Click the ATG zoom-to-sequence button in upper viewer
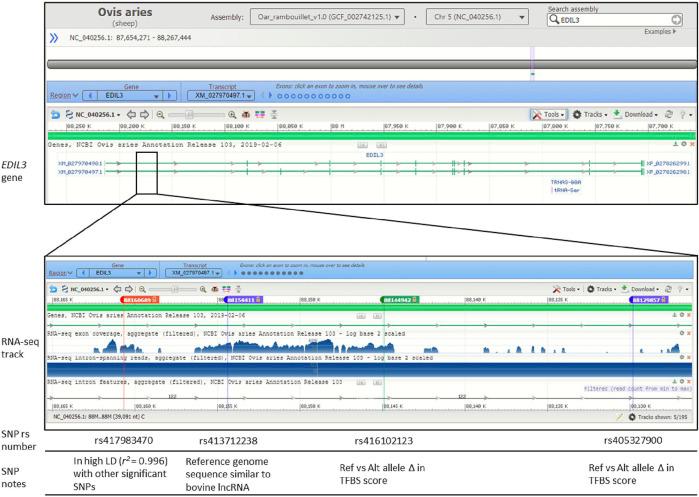Image resolution: width=699 pixels, height=497 pixels. [247, 115]
